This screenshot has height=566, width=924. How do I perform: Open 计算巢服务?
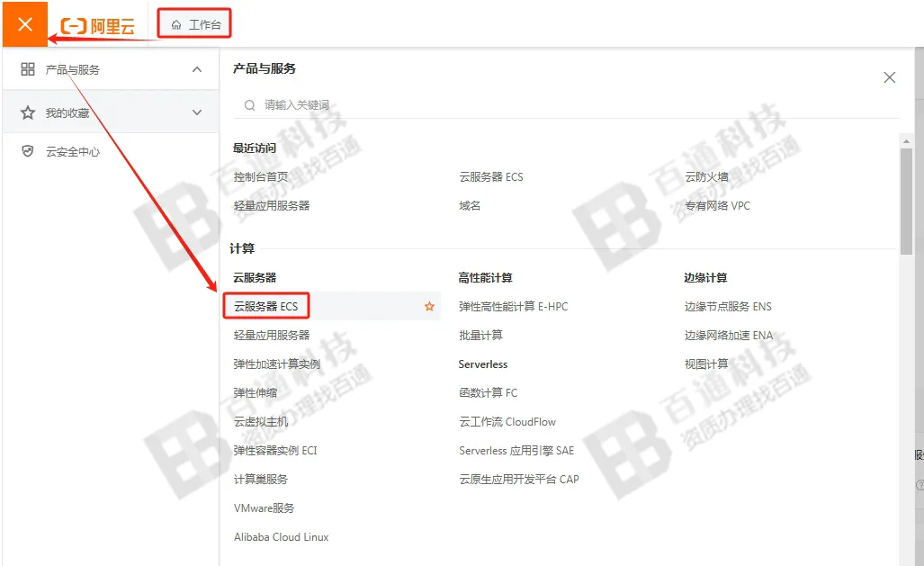[x=260, y=480]
